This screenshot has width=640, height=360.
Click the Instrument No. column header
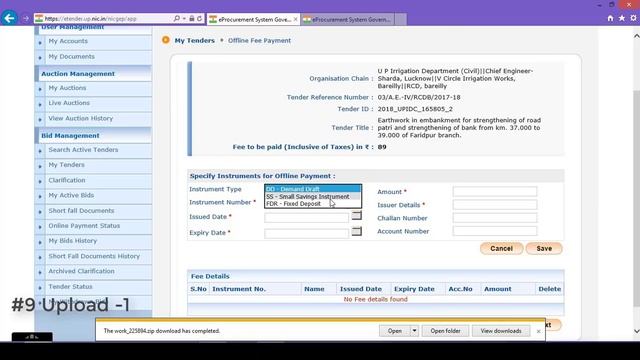pos(239,289)
